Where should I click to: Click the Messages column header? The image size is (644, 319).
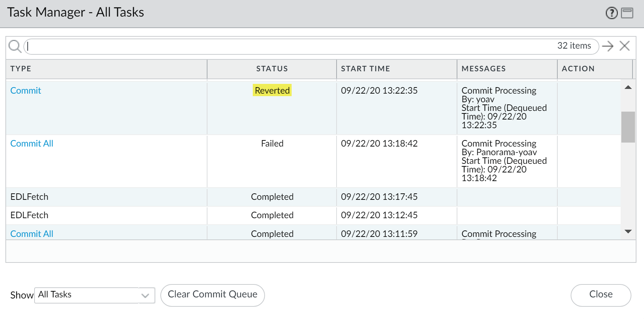coord(483,69)
